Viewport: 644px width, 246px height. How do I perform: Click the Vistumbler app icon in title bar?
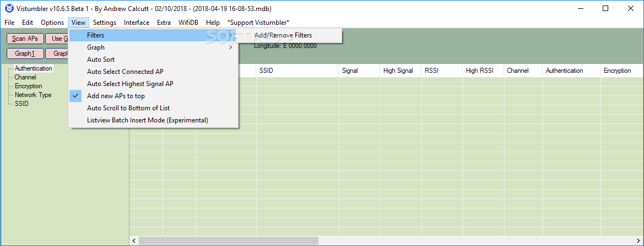coord(9,9)
